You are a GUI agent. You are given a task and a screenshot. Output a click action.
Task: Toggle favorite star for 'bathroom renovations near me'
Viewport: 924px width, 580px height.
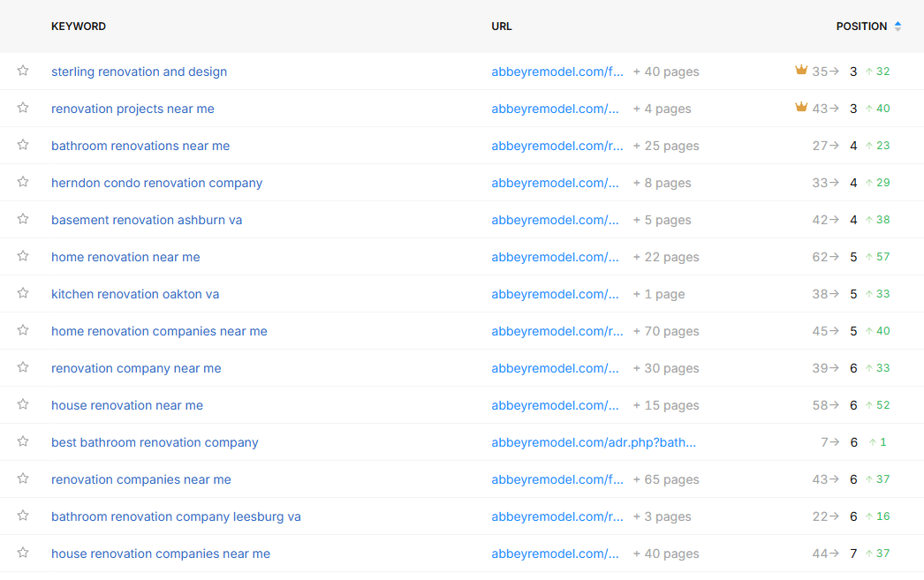click(23, 145)
